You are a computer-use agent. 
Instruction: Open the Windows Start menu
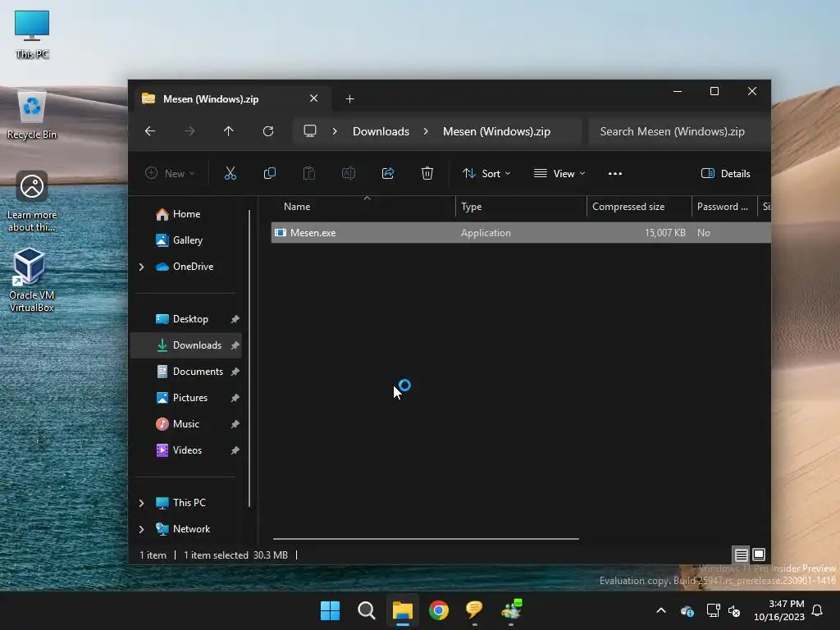coord(330,610)
